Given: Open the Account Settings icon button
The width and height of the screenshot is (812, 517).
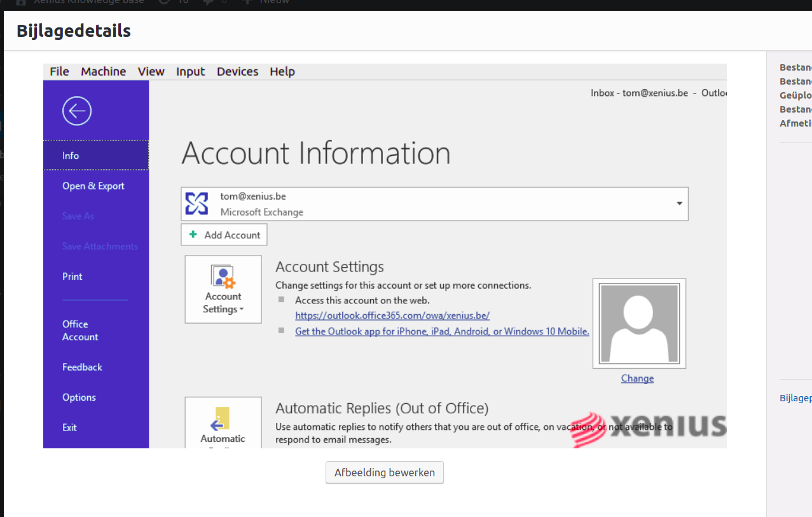Looking at the screenshot, I should tap(223, 289).
